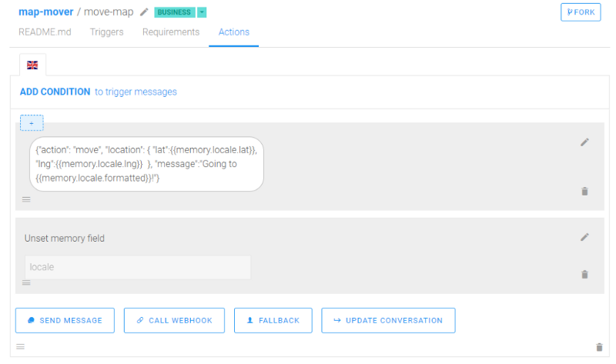
Task: Focus the locale memory field input
Action: coord(138,267)
